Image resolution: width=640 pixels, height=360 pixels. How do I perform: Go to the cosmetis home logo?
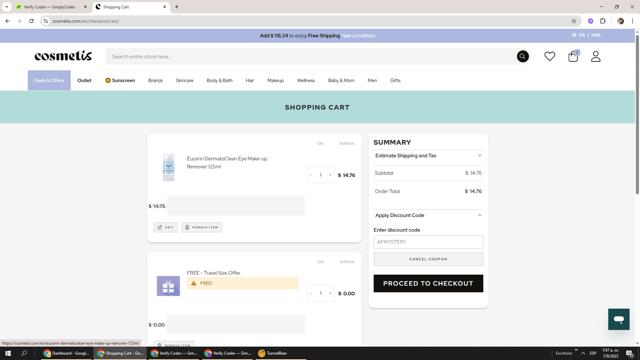tap(63, 56)
